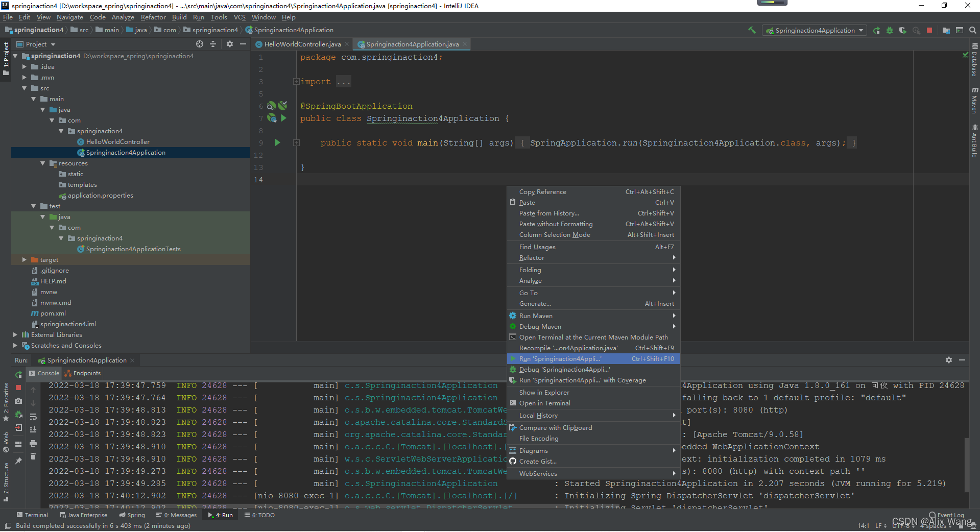Toggle the Web side tool window
This screenshot has width=980, height=532.
click(6, 442)
